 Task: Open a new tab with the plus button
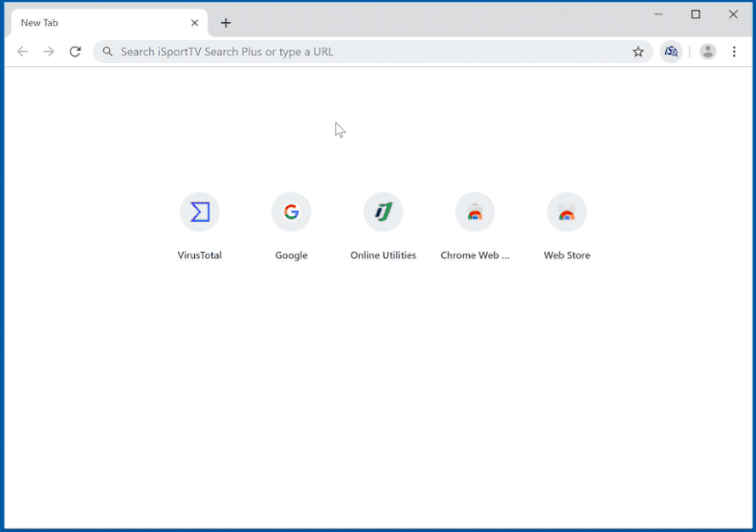226,23
